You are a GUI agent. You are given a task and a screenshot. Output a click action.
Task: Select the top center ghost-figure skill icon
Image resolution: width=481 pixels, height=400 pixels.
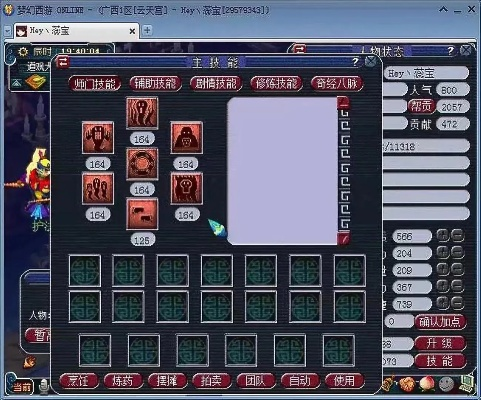(x=142, y=113)
